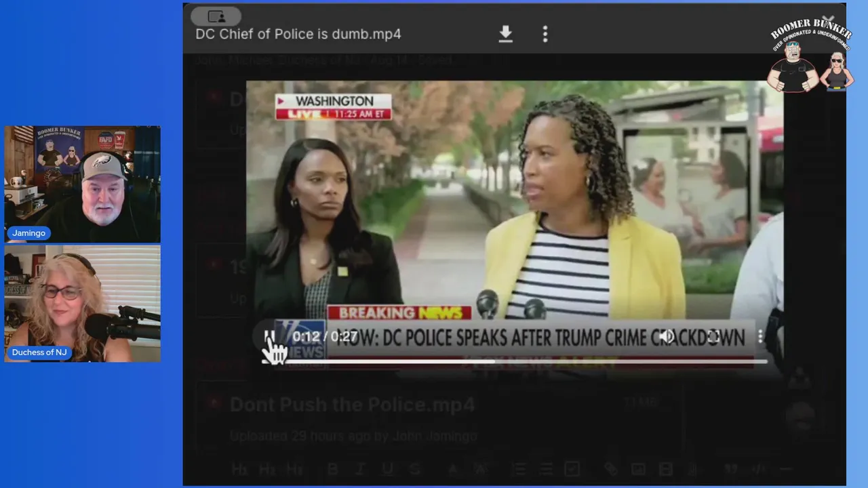Click the 0:12 / 0:27 time display
The image size is (868, 488).
click(325, 337)
